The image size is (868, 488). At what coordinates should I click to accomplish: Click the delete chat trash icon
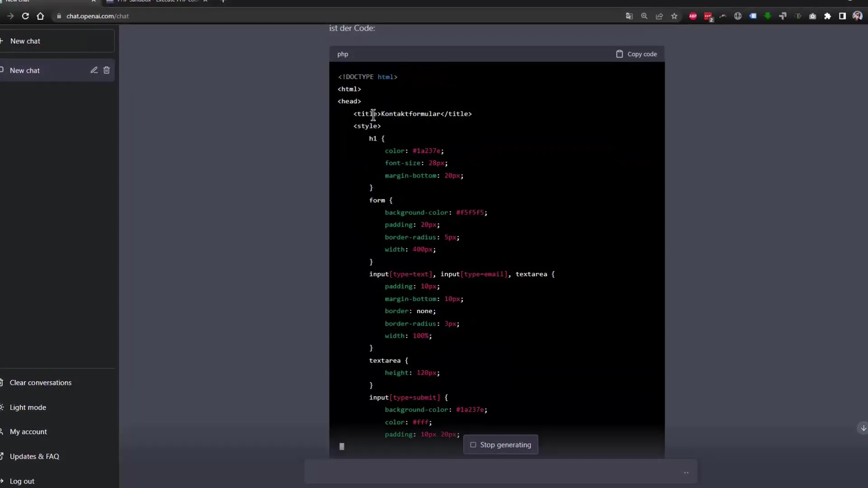(107, 70)
